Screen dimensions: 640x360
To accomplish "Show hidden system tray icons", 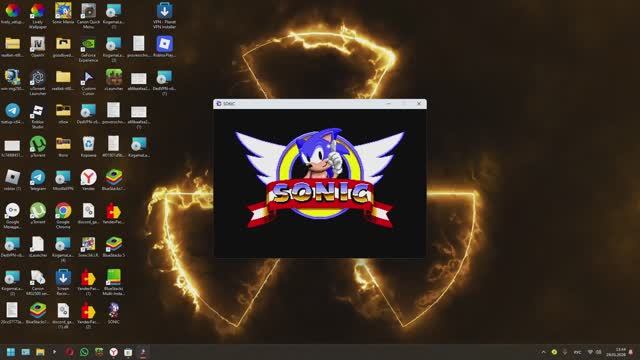I will 543,352.
